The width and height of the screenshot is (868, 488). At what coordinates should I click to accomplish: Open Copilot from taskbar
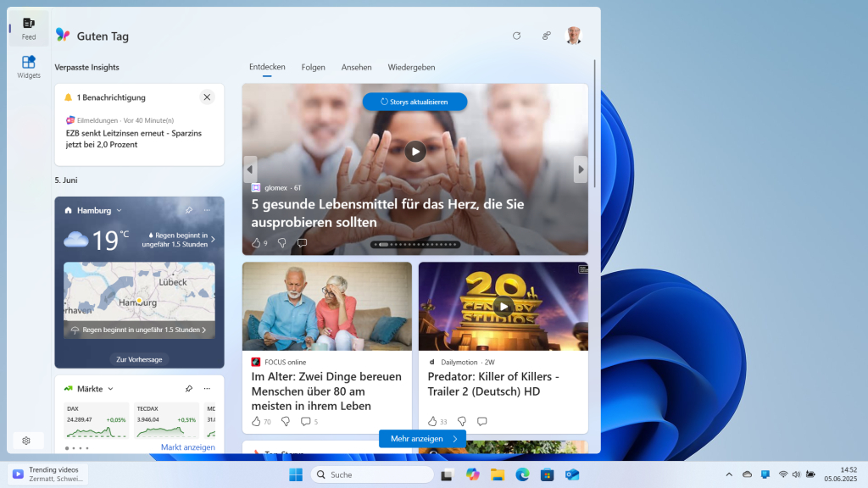point(472,474)
